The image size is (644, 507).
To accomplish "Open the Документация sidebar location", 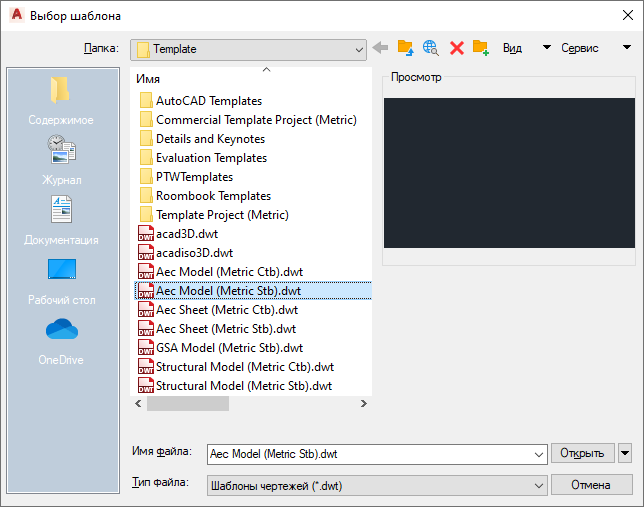I will (x=61, y=221).
